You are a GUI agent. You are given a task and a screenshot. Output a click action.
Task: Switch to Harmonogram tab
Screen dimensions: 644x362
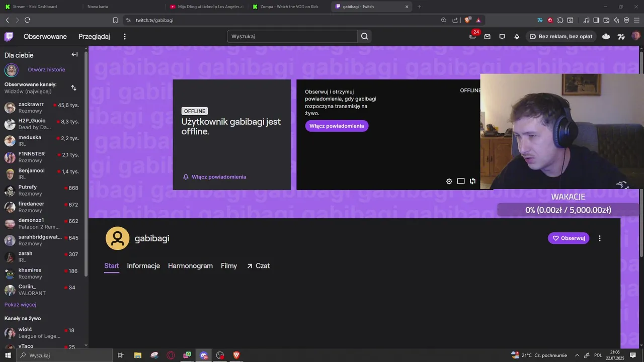coord(190,266)
